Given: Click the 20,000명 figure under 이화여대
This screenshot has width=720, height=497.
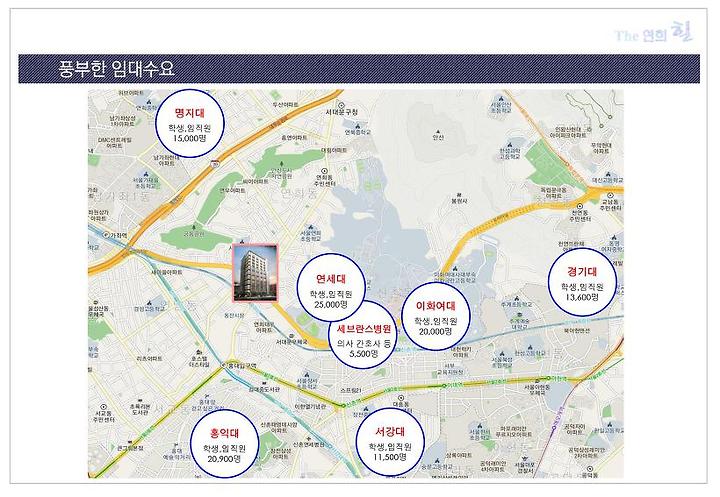Looking at the screenshot, I should point(435,330).
